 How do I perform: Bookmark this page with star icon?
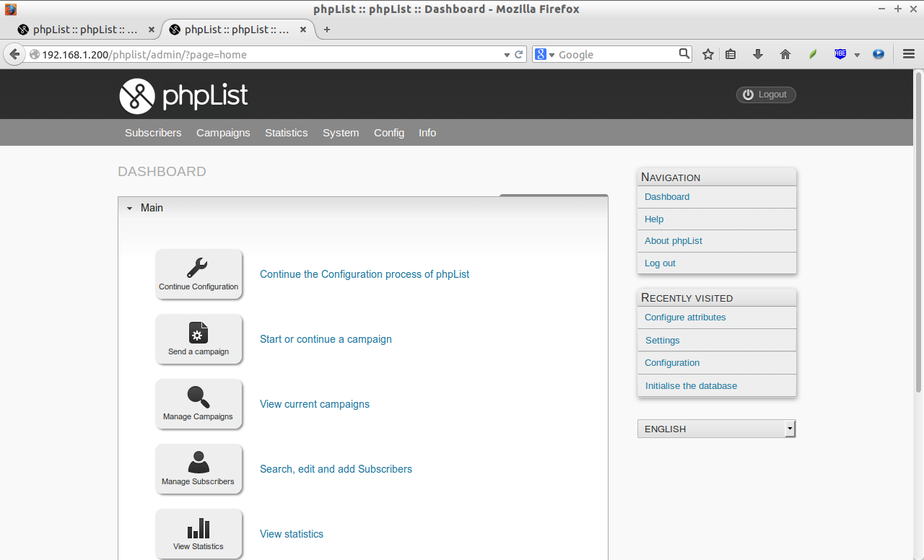[708, 54]
